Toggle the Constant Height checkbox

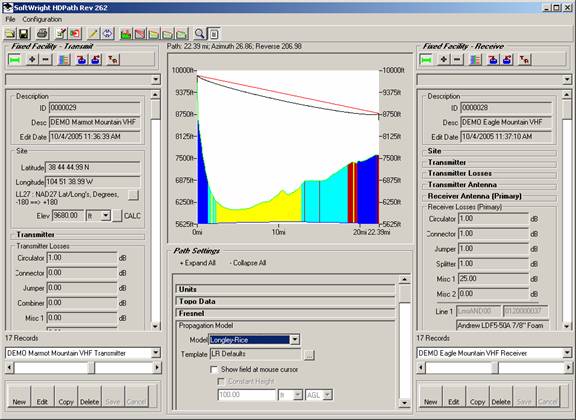pos(221,381)
